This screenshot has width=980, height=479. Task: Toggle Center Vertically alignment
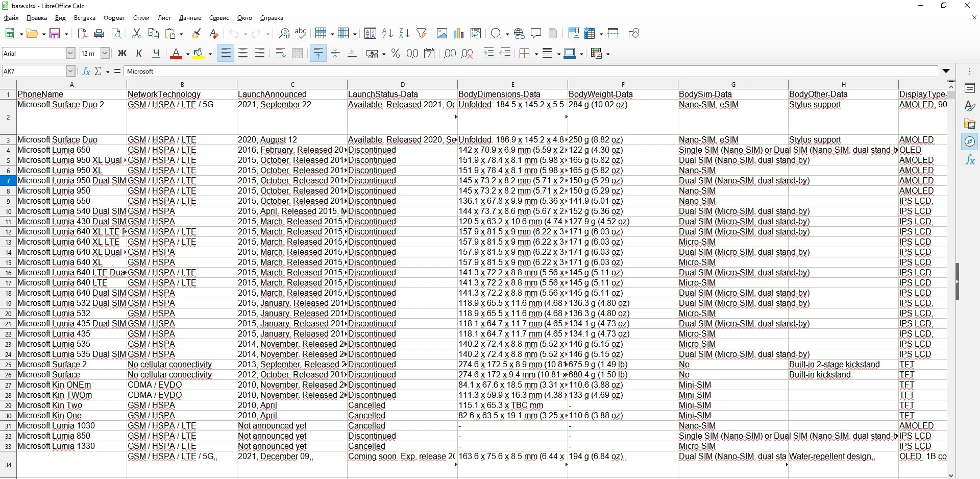[x=335, y=54]
